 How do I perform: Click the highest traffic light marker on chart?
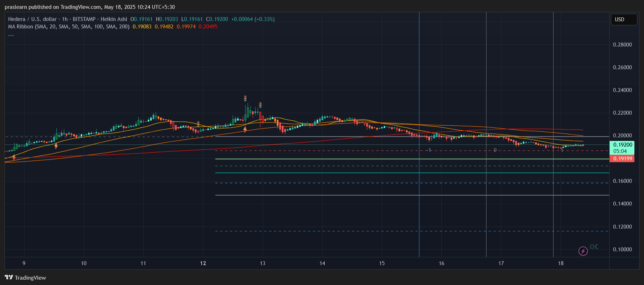pos(245,98)
